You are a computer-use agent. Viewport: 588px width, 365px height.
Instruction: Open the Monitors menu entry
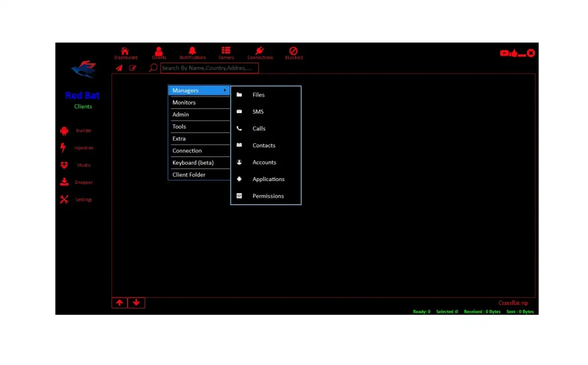185,102
